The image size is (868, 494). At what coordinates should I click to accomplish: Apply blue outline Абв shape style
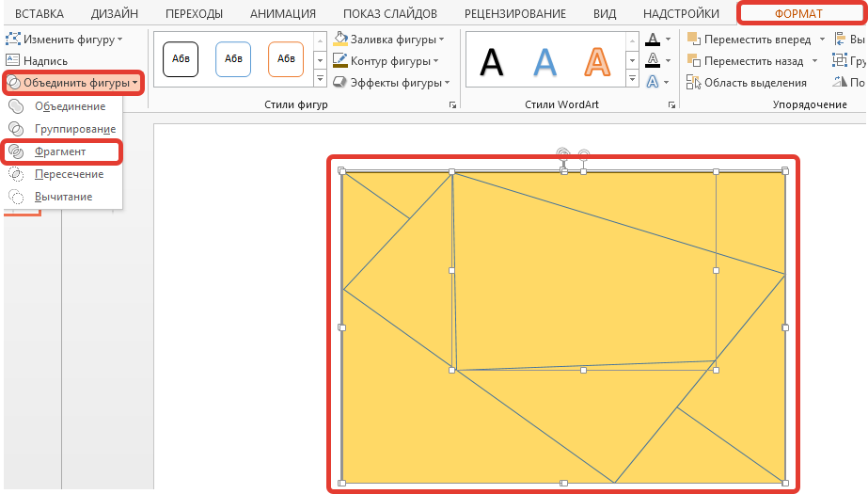(x=233, y=58)
